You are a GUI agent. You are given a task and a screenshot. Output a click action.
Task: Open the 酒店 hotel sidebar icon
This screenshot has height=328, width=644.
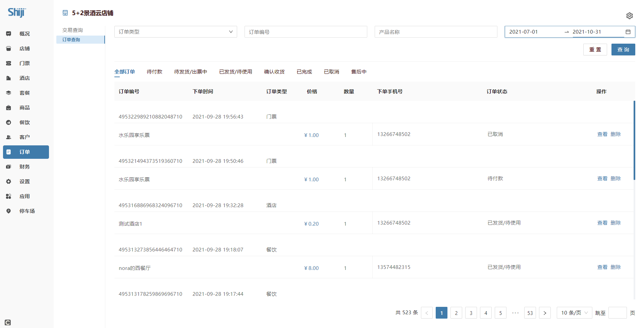9,78
